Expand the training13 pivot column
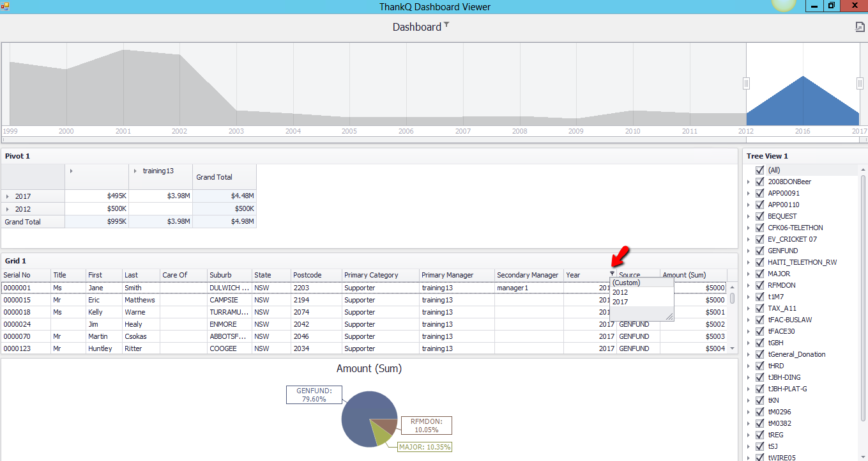This screenshot has width=868, height=461. point(135,171)
